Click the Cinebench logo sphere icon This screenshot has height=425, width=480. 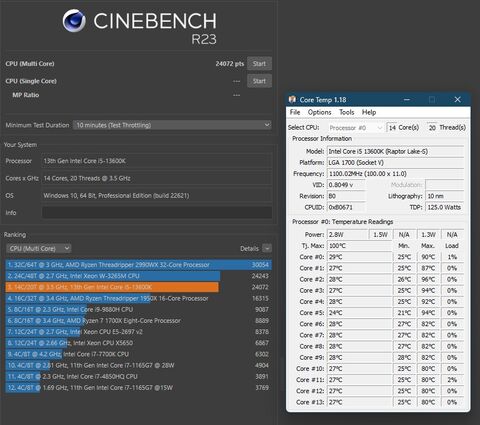(74, 21)
